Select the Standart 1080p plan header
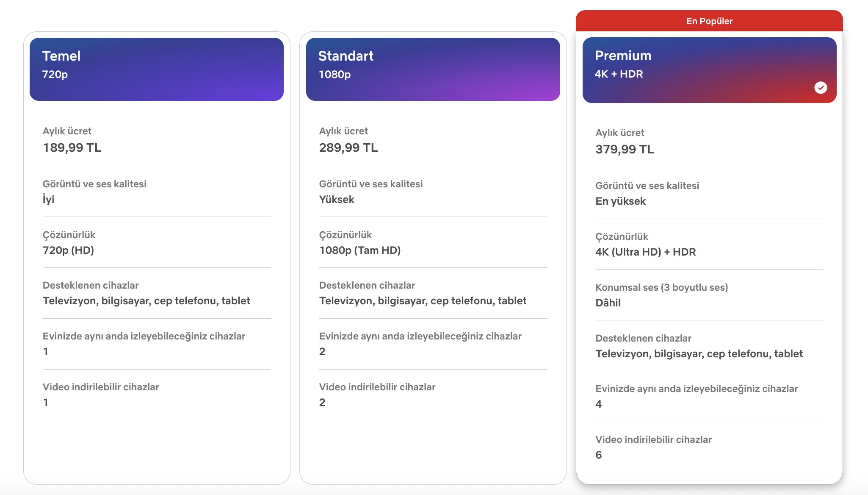868x495 pixels. 433,69
